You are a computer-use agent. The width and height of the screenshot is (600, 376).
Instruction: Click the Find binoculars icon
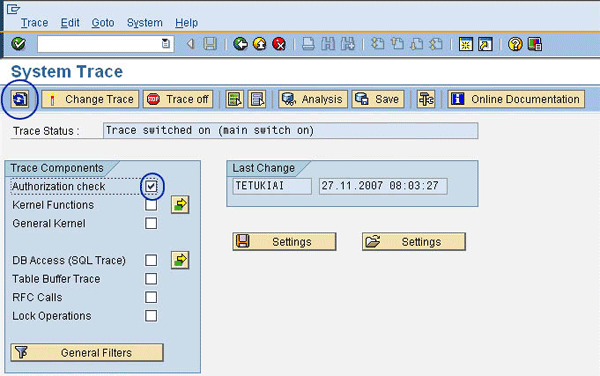pos(328,44)
